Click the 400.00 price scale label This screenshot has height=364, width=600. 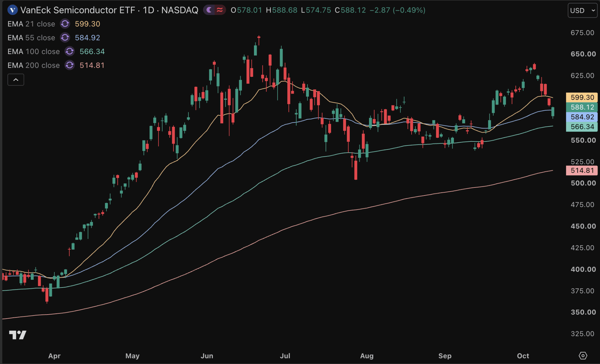pos(583,269)
